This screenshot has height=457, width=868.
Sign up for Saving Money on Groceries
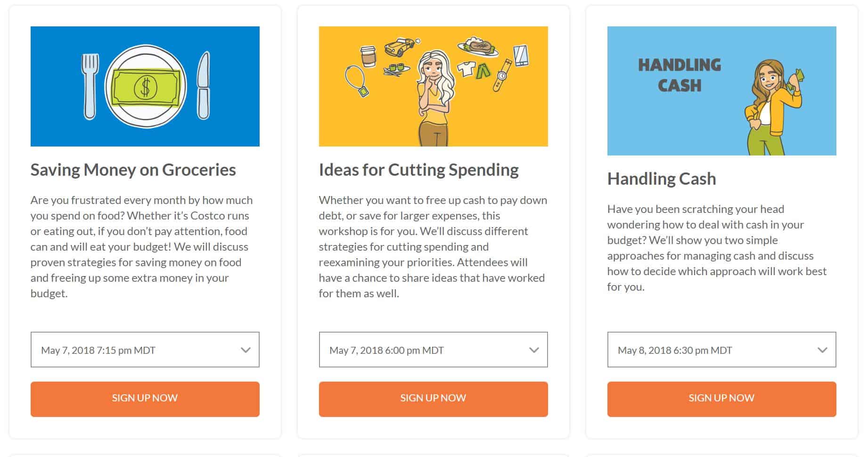tap(145, 399)
